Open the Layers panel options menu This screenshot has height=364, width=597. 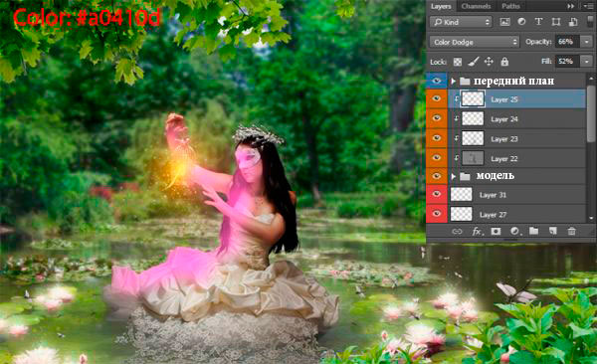click(589, 6)
